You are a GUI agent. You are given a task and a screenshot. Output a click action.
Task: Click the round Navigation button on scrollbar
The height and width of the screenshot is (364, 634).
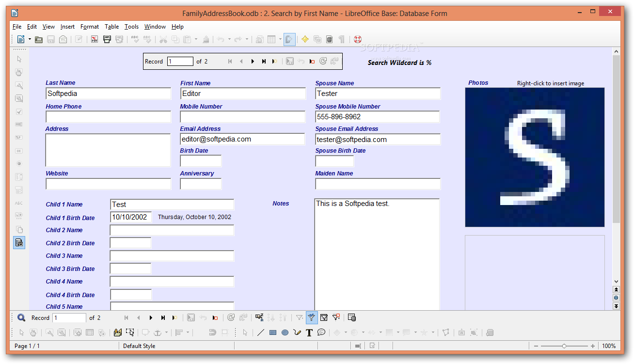616,298
